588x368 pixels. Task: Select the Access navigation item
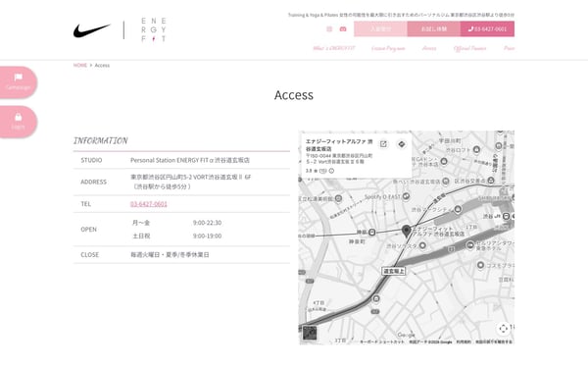429,48
